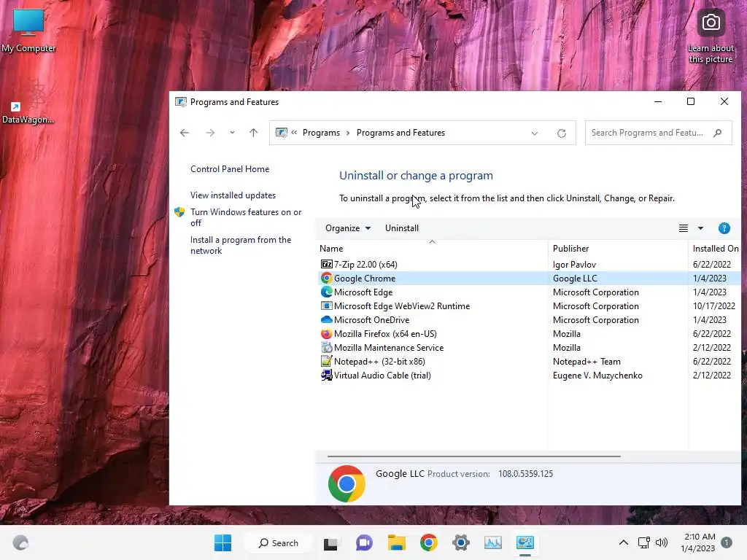
Task: Click product version 108.0.5359.125
Action: click(525, 474)
